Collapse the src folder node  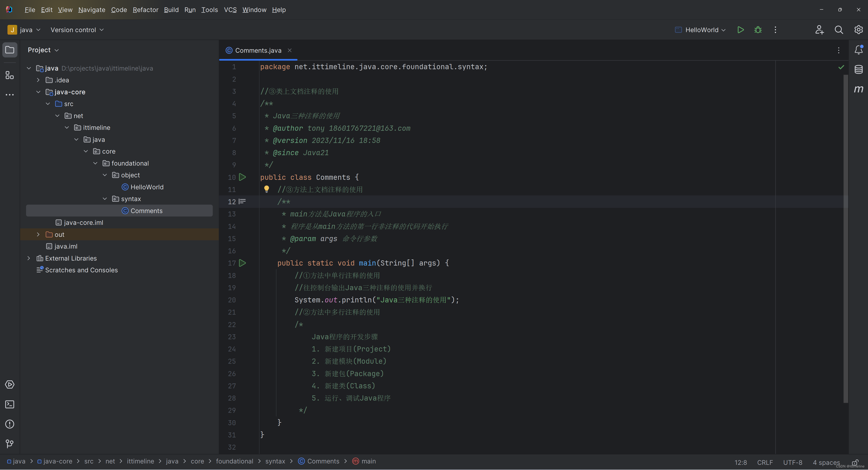coord(48,104)
